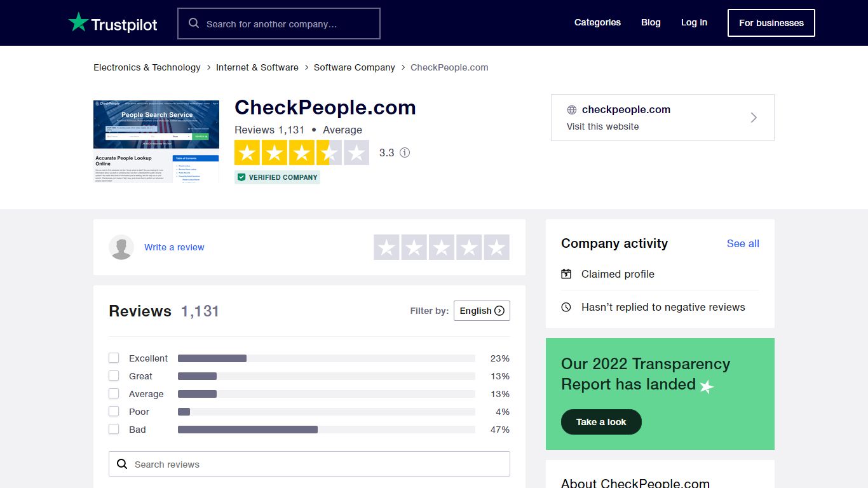The width and height of the screenshot is (868, 488).
Task: Click See all company activity
Action: (743, 243)
